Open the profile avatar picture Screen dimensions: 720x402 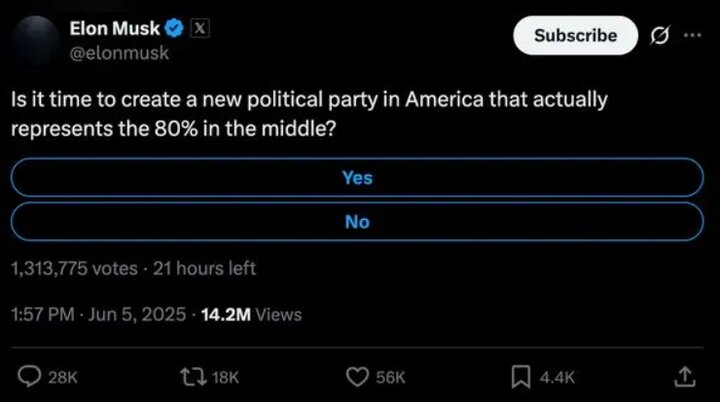[32, 40]
